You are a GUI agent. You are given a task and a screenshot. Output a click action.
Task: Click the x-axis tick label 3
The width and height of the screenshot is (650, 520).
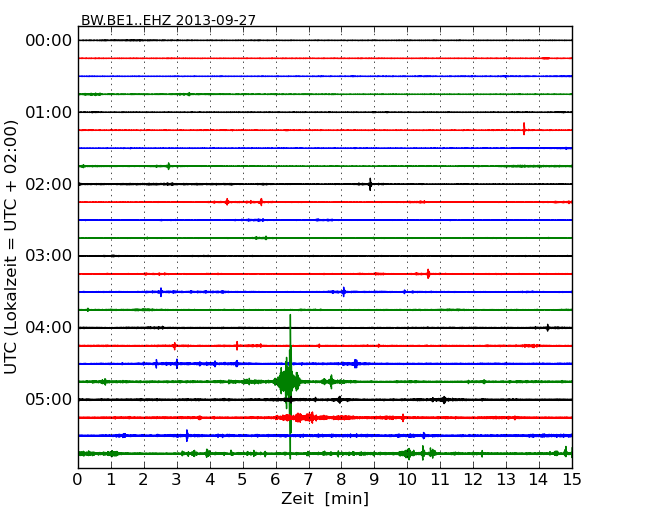pos(177,480)
